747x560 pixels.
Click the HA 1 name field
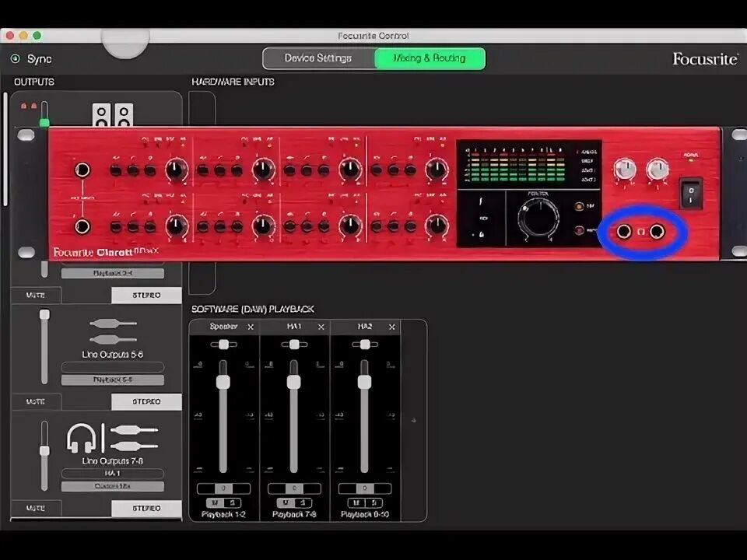pyautogui.click(x=112, y=474)
